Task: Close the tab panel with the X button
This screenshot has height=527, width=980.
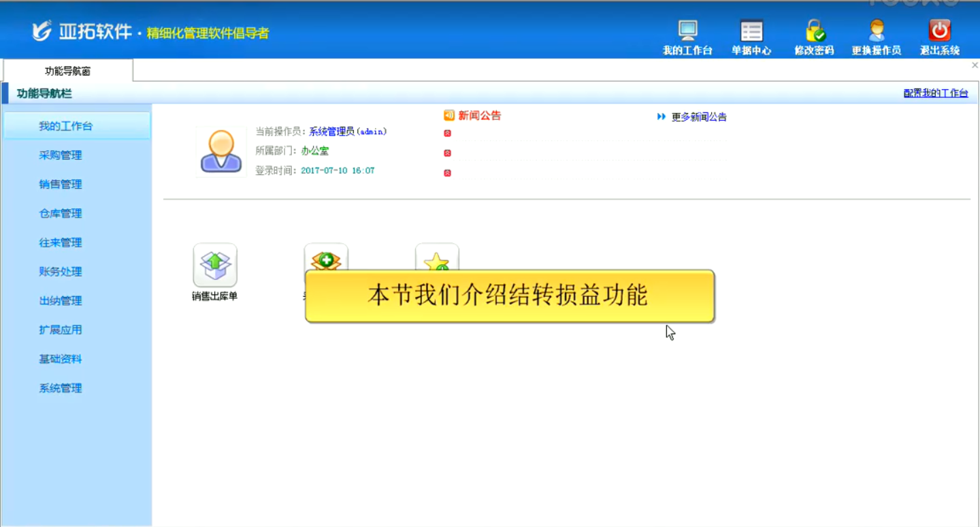Action: coord(975,65)
